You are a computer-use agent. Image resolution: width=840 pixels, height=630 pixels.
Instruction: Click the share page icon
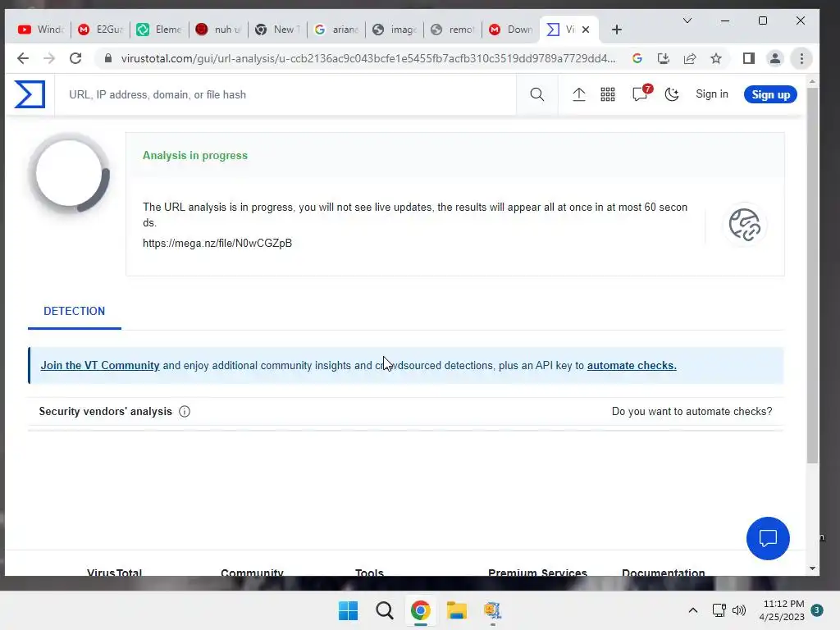690,58
